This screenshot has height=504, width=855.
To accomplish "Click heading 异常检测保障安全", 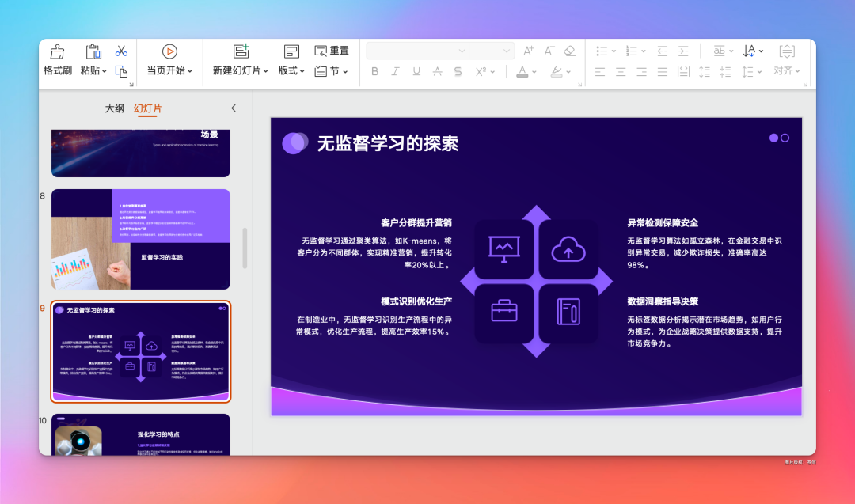I will [663, 222].
